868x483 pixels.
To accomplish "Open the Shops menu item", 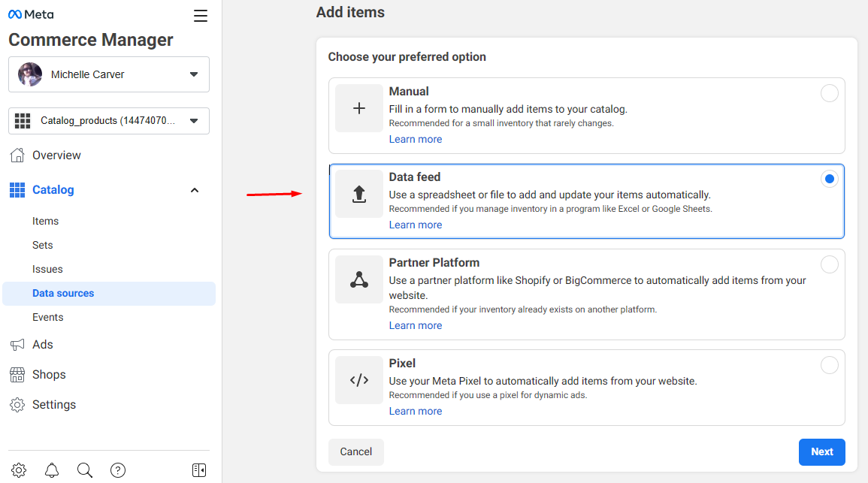I will (49, 375).
